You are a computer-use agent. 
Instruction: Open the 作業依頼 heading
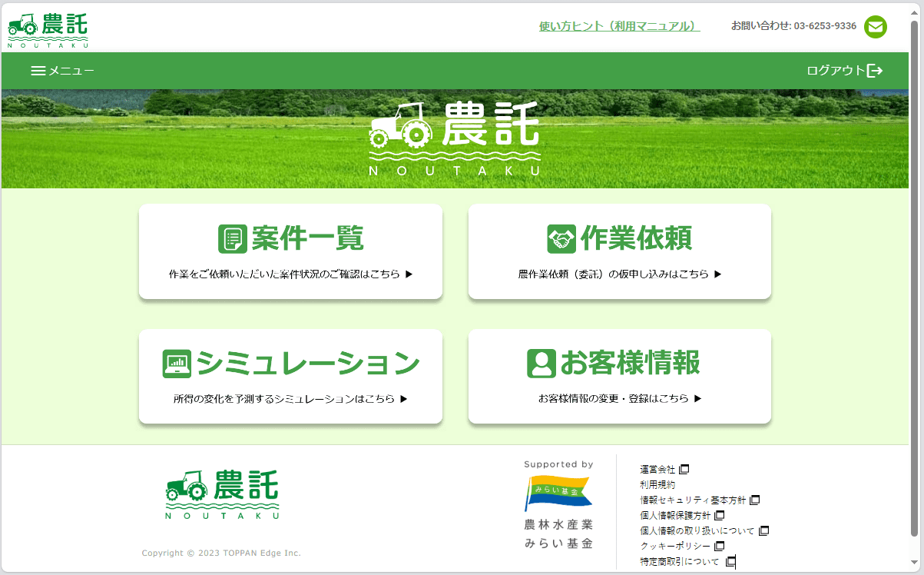pyautogui.click(x=636, y=239)
